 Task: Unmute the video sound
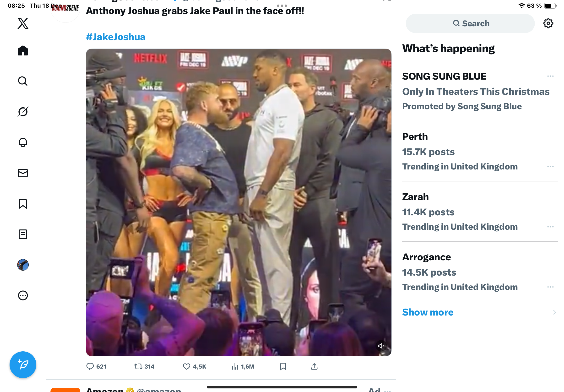pos(381,346)
